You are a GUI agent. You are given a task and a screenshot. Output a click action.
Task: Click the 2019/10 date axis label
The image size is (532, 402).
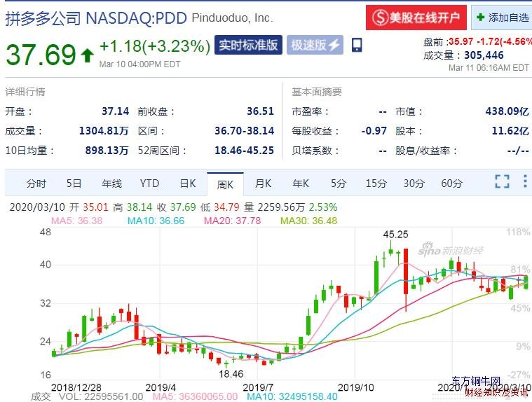pyautogui.click(x=355, y=387)
